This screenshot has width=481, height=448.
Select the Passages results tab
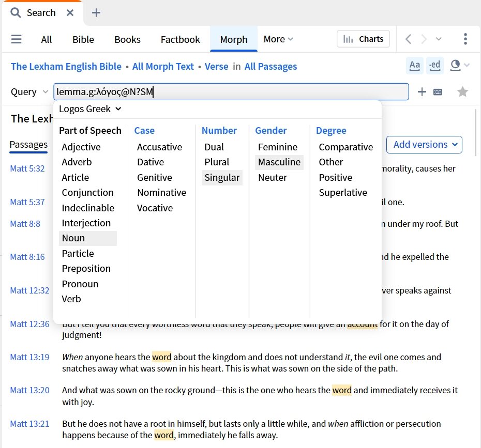pos(28,145)
